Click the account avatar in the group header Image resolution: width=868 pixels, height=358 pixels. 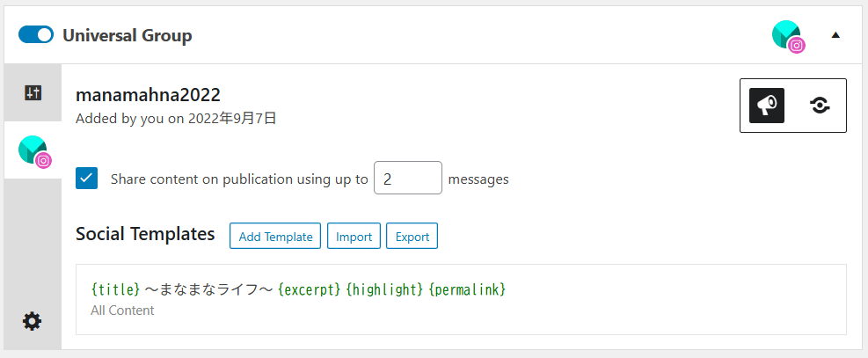pyautogui.click(x=784, y=33)
